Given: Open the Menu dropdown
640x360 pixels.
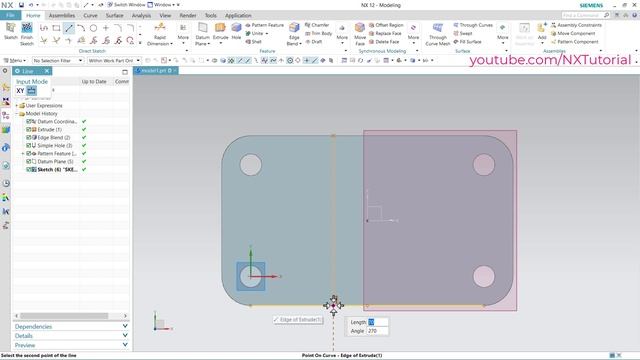Looking at the screenshot, I should point(15,60).
